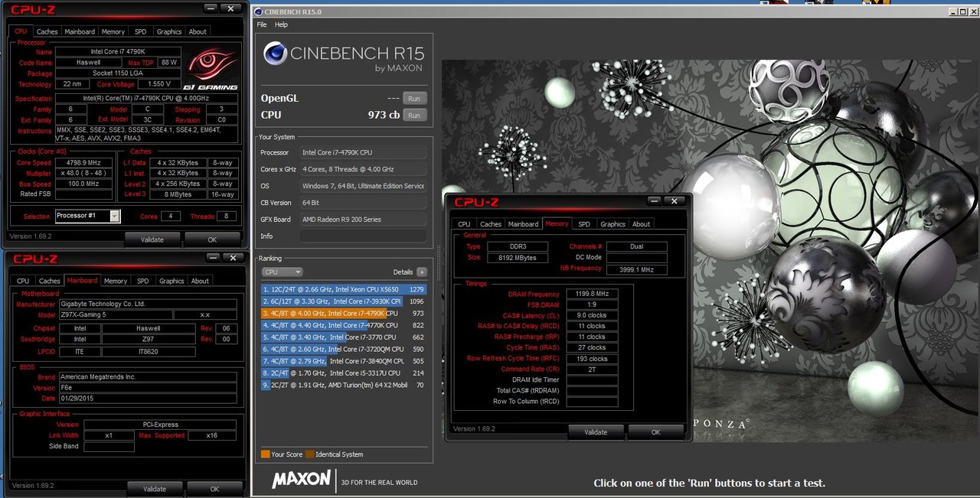The width and height of the screenshot is (980, 498).
Task: Click the BIOS date 01/29/2015
Action: 148,399
